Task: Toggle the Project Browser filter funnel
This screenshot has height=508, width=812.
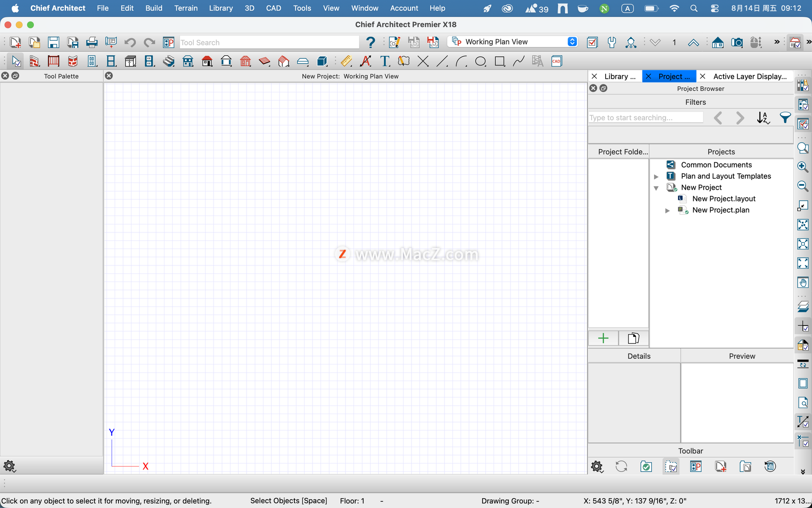Action: pos(785,118)
